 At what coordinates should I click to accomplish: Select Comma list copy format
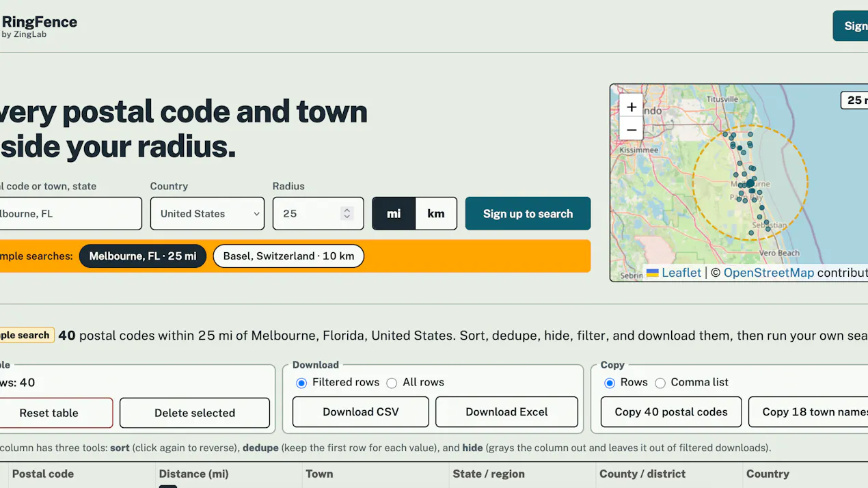click(660, 383)
